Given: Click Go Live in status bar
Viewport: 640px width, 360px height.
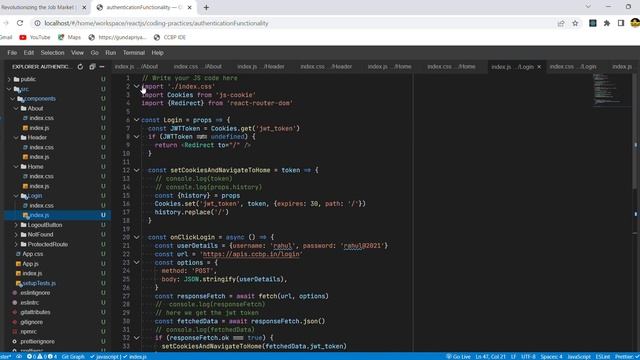Looking at the screenshot, I should pos(458,357).
